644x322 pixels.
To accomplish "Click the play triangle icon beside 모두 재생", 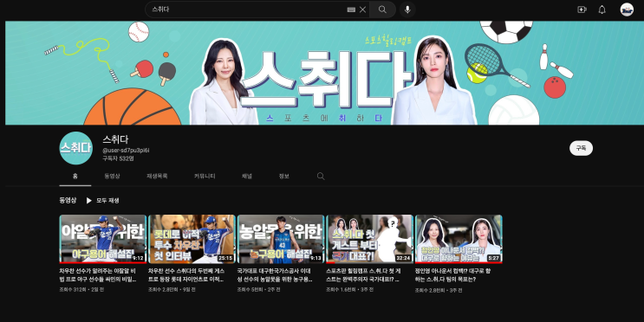I will pos(88,201).
